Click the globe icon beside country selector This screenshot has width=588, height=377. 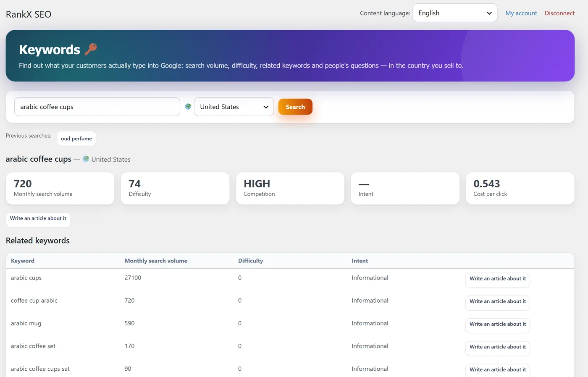pyautogui.click(x=188, y=107)
